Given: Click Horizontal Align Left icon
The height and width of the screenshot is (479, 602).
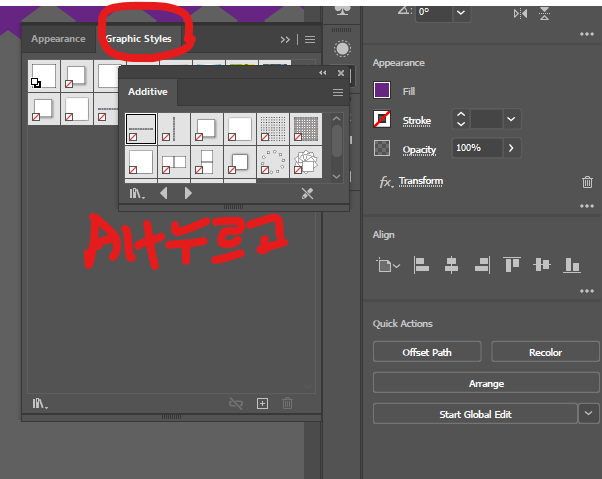Looking at the screenshot, I should [x=421, y=265].
